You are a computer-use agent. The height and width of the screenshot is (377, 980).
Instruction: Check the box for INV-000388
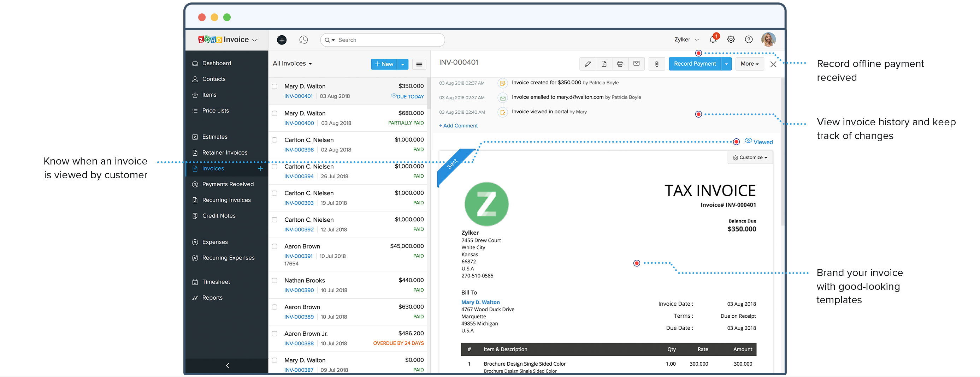pyautogui.click(x=274, y=334)
